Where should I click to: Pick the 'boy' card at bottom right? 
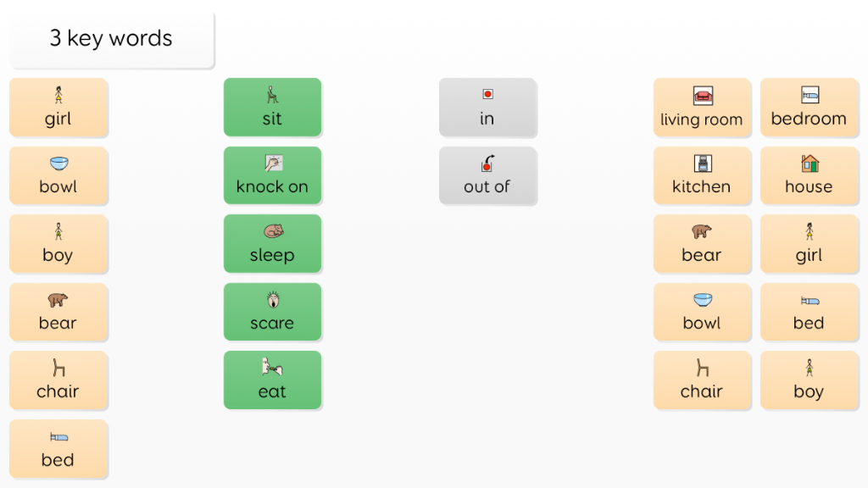(x=810, y=380)
